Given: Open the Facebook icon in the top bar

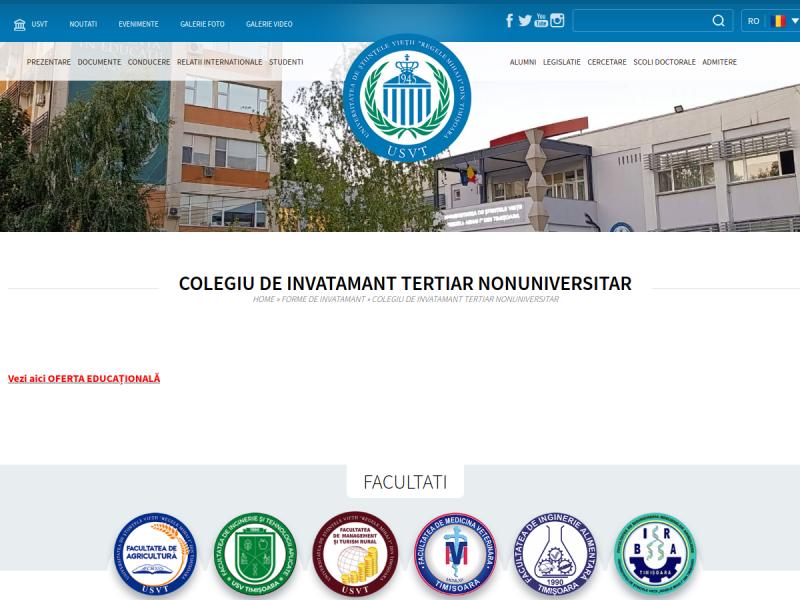Looking at the screenshot, I should 509,18.
